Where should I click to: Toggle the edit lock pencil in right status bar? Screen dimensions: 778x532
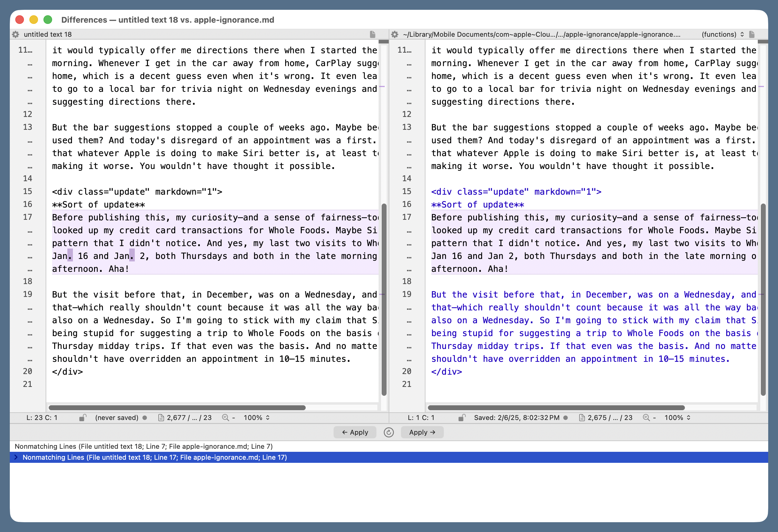tap(463, 418)
